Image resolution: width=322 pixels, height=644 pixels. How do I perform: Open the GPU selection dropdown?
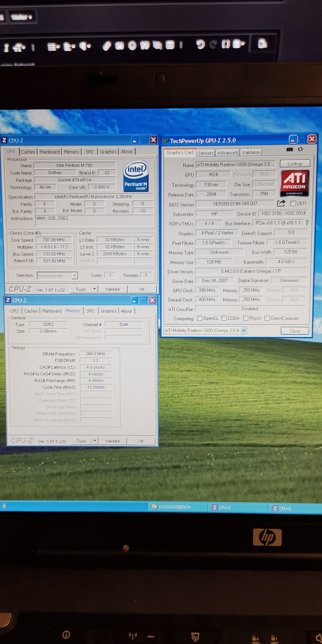[x=244, y=330]
